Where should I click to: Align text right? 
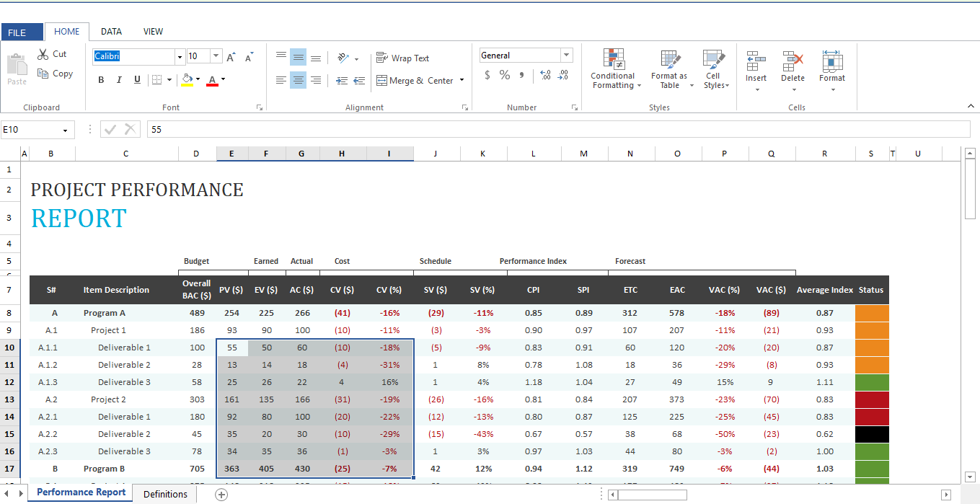316,81
